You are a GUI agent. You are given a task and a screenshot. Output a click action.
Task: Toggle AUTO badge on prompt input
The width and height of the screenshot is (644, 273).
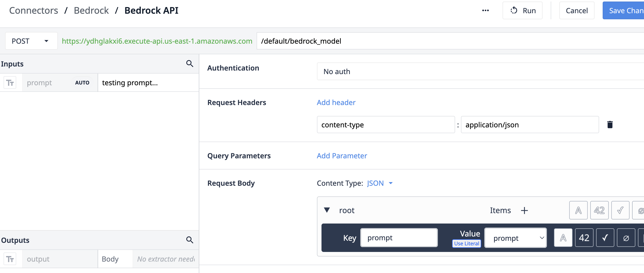82,83
